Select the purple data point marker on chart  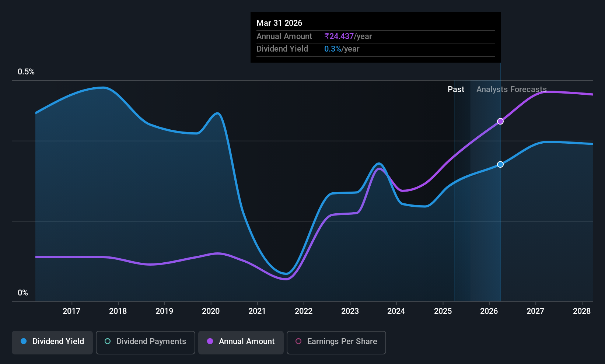pyautogui.click(x=500, y=121)
